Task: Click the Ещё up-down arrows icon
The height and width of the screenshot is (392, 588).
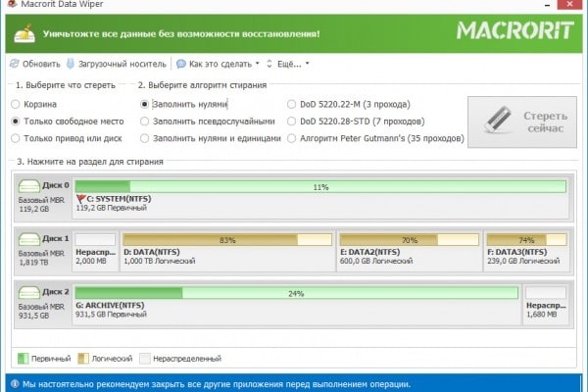Action: pyautogui.click(x=269, y=64)
